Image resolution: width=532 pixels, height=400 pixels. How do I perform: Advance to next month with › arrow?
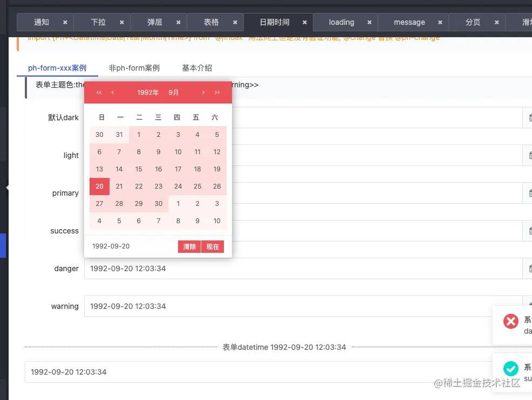click(203, 92)
